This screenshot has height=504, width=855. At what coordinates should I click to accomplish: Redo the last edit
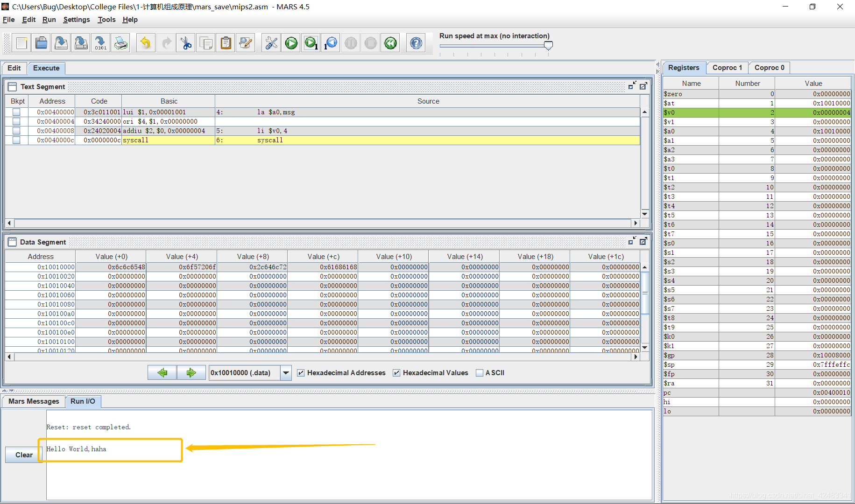(x=166, y=43)
